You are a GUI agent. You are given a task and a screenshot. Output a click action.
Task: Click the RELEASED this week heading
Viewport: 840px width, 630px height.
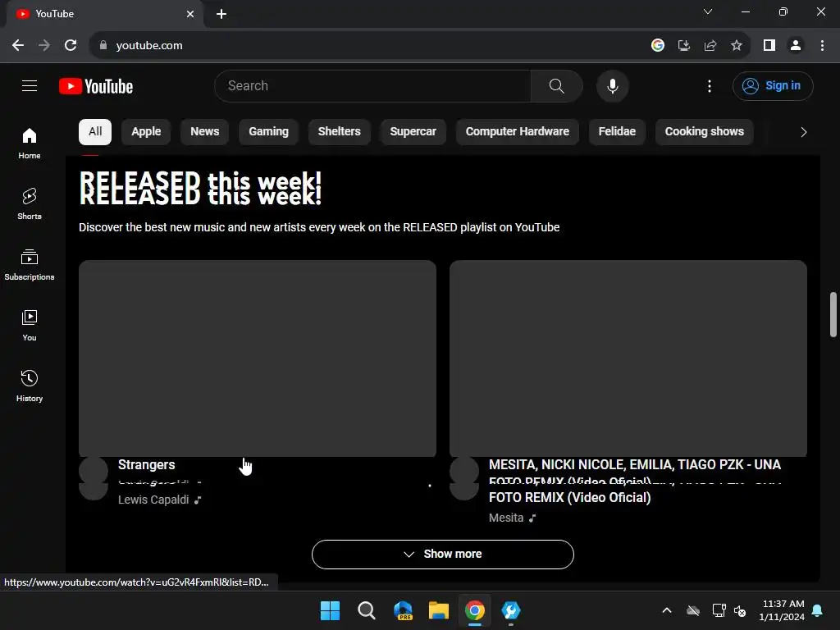click(200, 188)
